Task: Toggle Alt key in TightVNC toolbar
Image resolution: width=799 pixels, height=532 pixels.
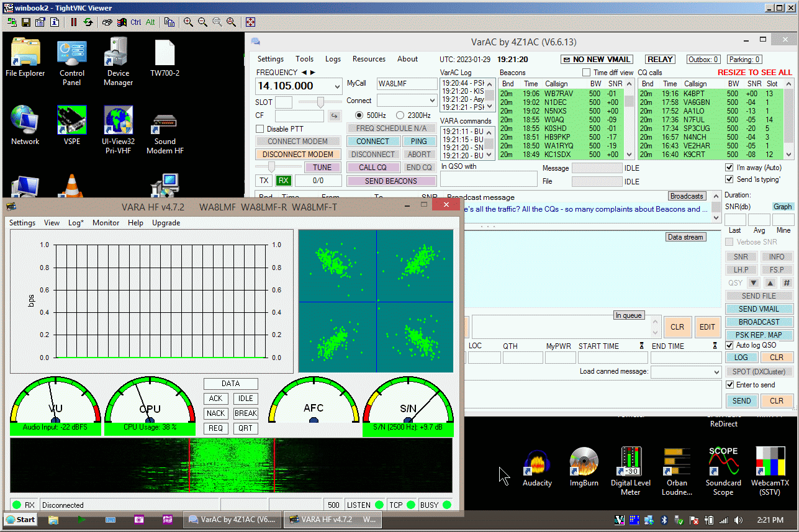Action: (x=150, y=22)
